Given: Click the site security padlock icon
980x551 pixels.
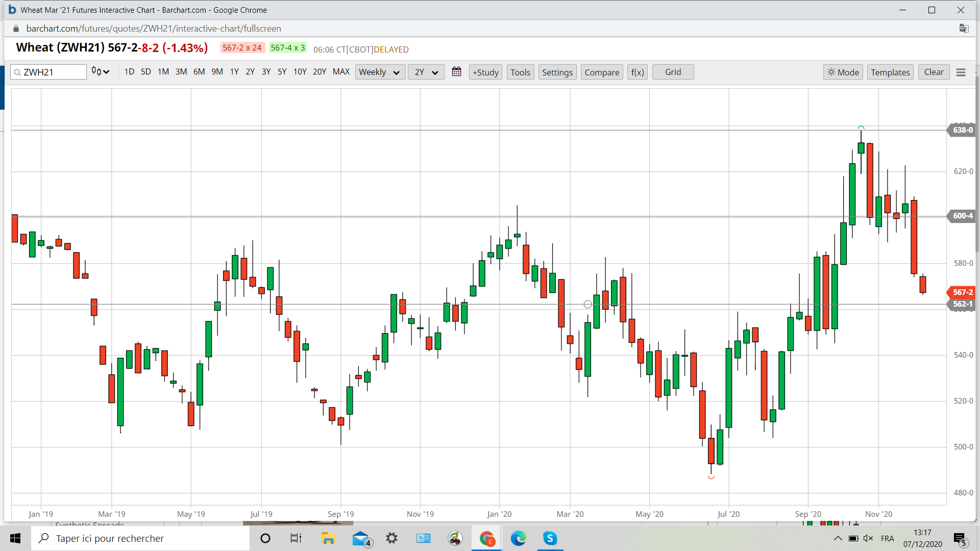Looking at the screenshot, I should pyautogui.click(x=16, y=29).
